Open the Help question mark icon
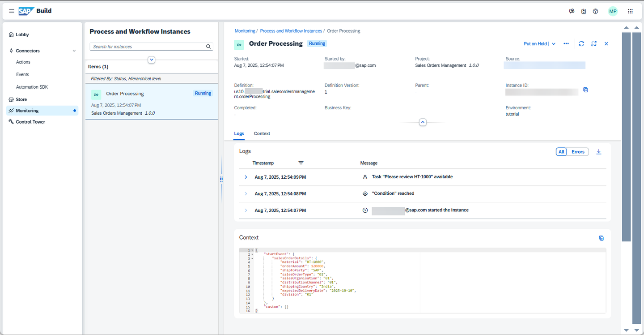 point(595,11)
